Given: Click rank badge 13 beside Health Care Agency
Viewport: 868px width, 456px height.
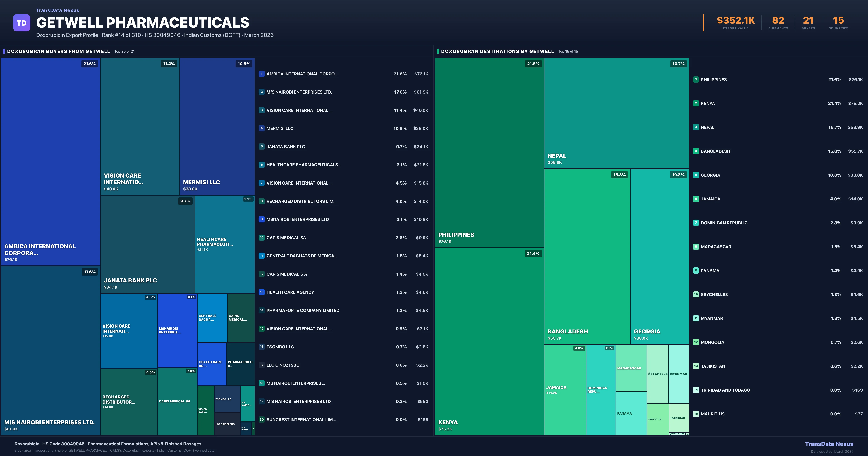Looking at the screenshot, I should pos(261,292).
